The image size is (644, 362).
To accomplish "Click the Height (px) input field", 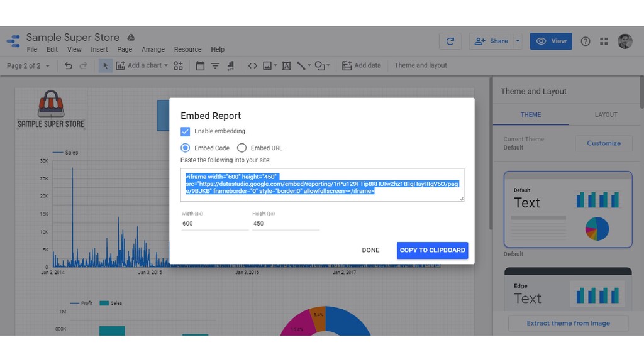I will (x=286, y=224).
